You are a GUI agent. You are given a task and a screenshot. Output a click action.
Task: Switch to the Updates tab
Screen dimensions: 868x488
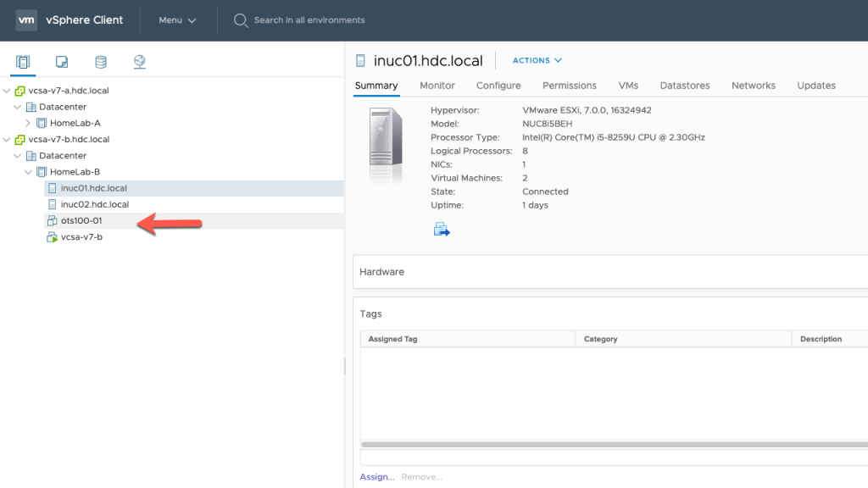(816, 86)
